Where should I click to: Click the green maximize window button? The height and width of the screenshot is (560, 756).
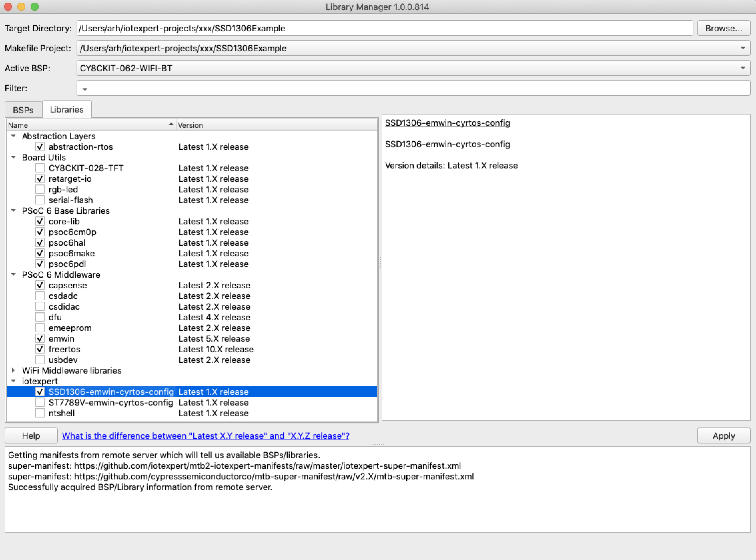pyautogui.click(x=35, y=6)
